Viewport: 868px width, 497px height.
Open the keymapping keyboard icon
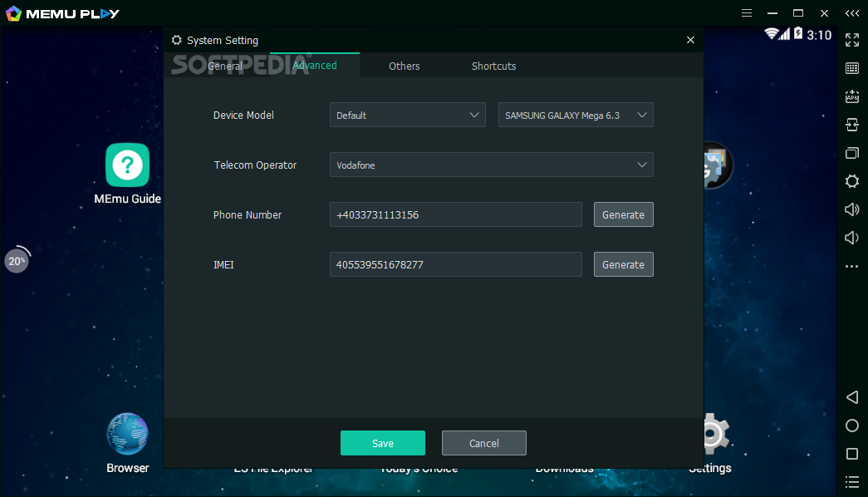(x=852, y=68)
